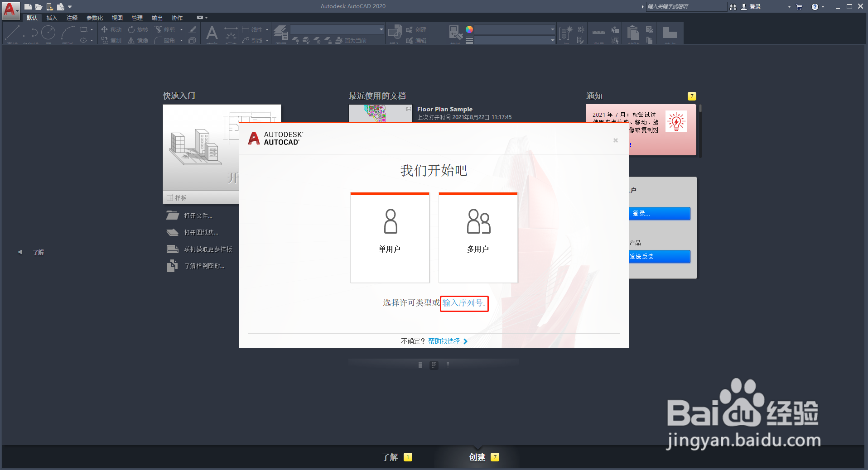The height and width of the screenshot is (470, 868).
Task: Open the AutoCAD application menu button
Action: point(11,10)
